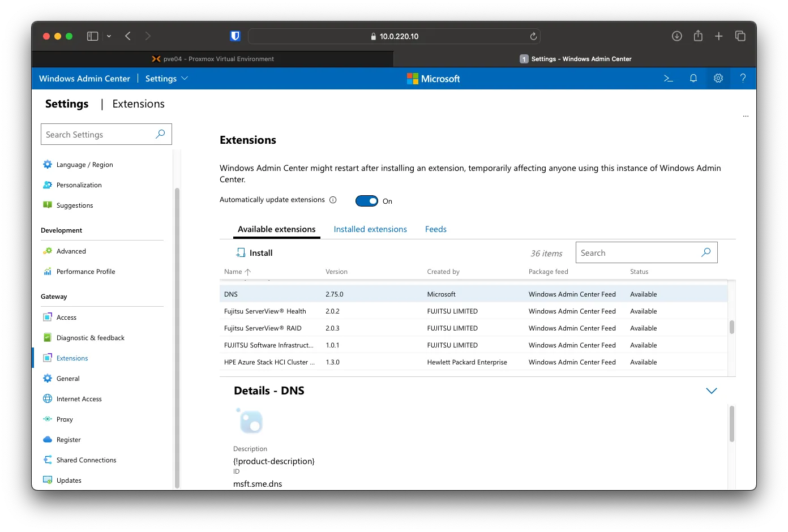
Task: Select the DNS extension row
Action: pyautogui.click(x=473, y=294)
